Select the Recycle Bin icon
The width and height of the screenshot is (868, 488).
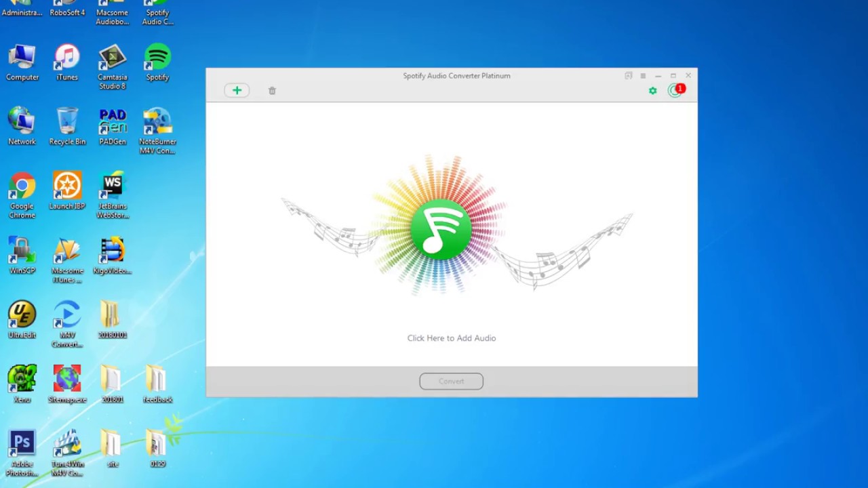[67, 126]
